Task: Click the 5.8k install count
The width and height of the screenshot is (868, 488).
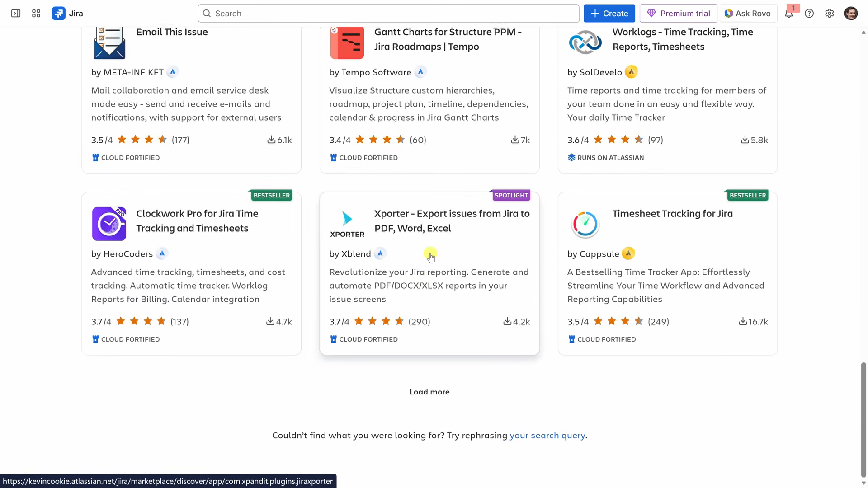Action: click(759, 140)
